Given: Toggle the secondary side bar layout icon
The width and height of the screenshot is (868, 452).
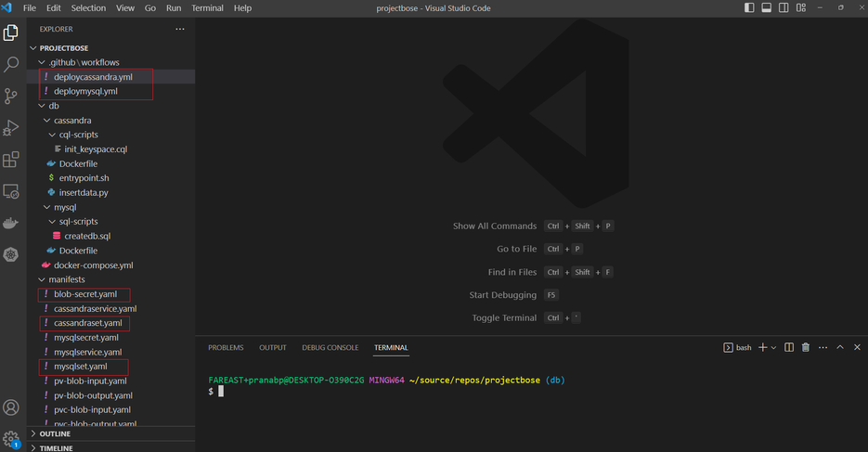Looking at the screenshot, I should pos(784,7).
